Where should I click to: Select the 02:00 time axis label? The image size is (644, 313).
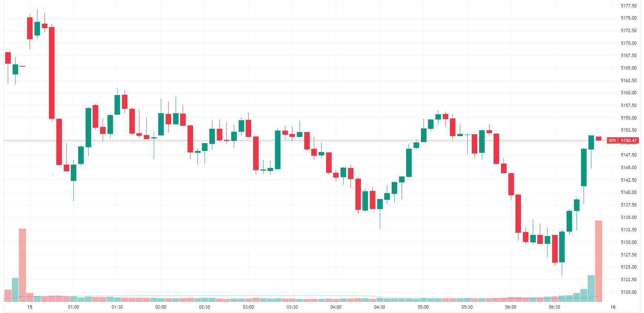(161, 307)
